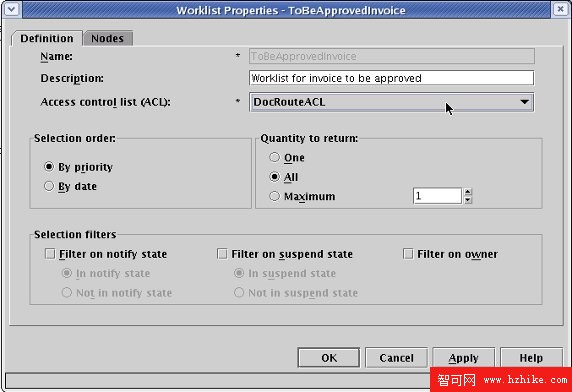Viewport: 572px width, 392px height.
Task: Confirm with the OK button
Action: (x=329, y=358)
